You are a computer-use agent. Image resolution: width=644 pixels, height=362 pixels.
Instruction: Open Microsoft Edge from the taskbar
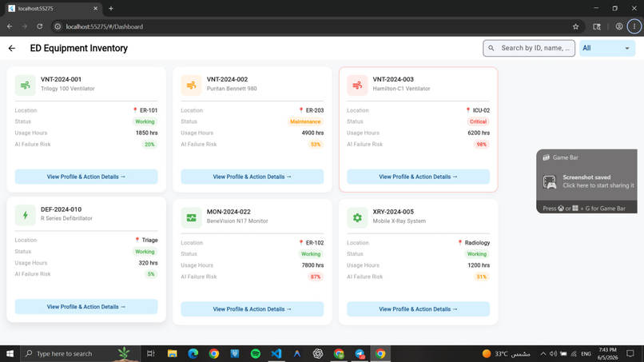pos(193,353)
